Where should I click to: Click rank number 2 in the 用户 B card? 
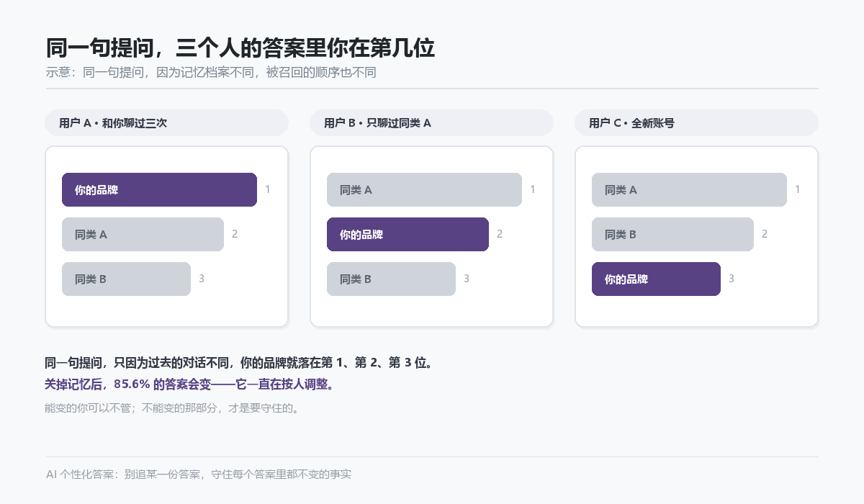tap(500, 234)
